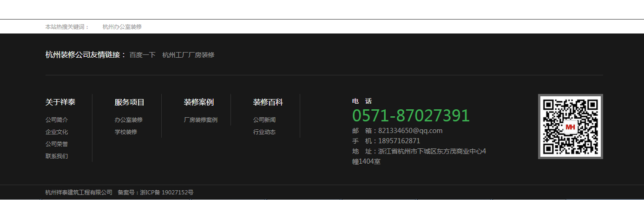This screenshot has width=644, height=200.
Task: Select the 装修案例 footer heading
Action: coord(199,102)
